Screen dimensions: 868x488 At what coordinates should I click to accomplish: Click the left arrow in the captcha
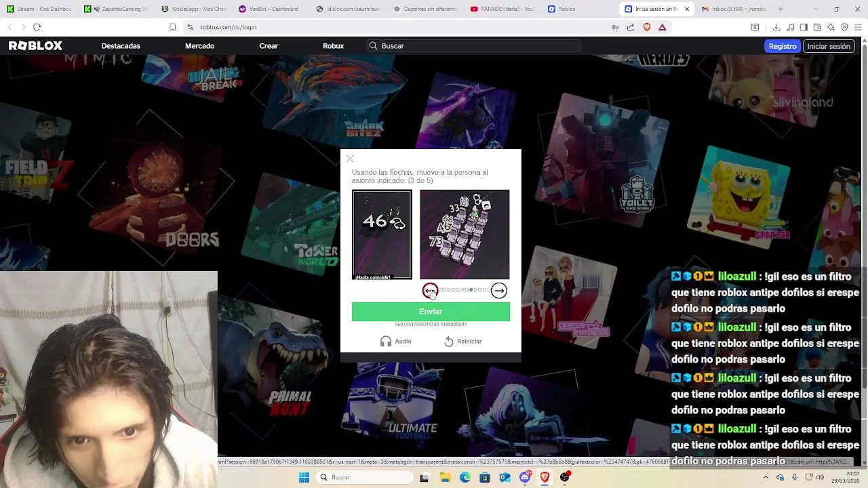430,291
